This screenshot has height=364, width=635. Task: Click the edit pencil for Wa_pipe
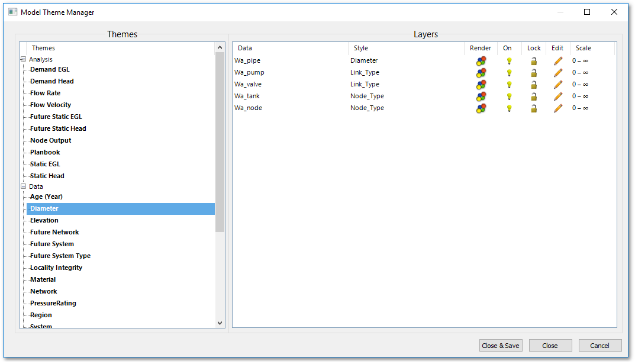[558, 61]
